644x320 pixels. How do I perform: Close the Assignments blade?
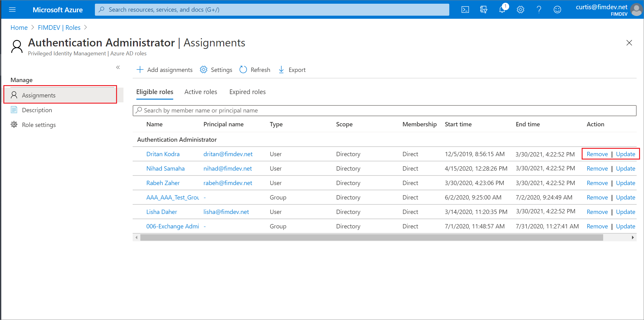pos(629,43)
